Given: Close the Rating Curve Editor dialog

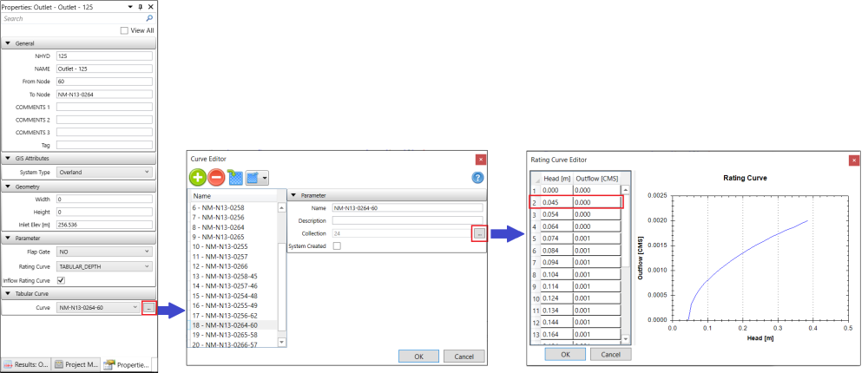Looking at the screenshot, I should (854, 160).
